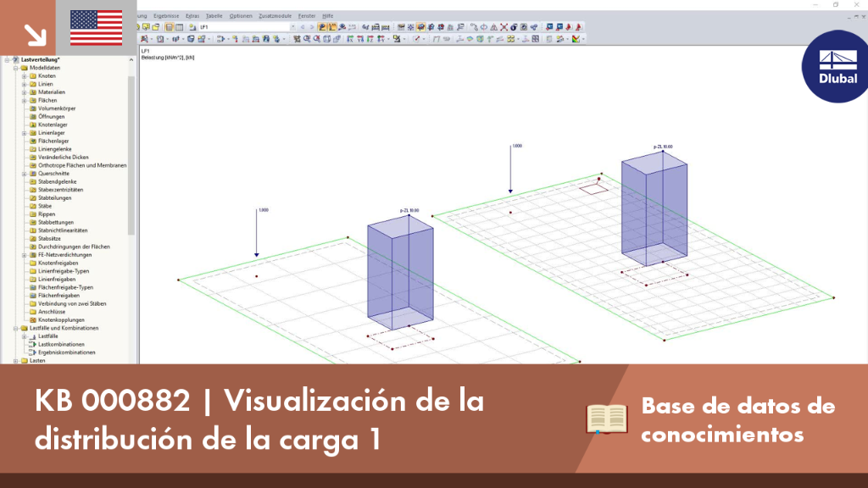Select the previous load case arrow
Screen dimensions: 868x488
303,26
